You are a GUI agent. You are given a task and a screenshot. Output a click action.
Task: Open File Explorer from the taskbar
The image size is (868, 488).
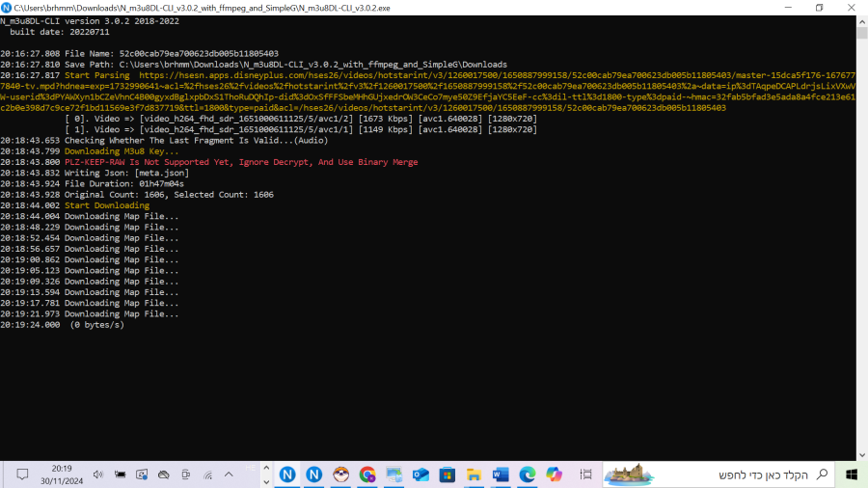click(474, 474)
